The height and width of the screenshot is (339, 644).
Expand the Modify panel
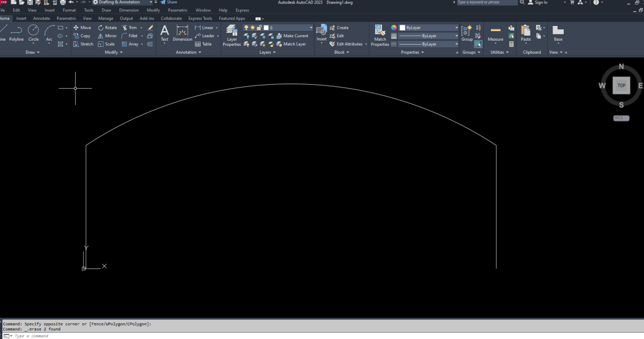(114, 52)
